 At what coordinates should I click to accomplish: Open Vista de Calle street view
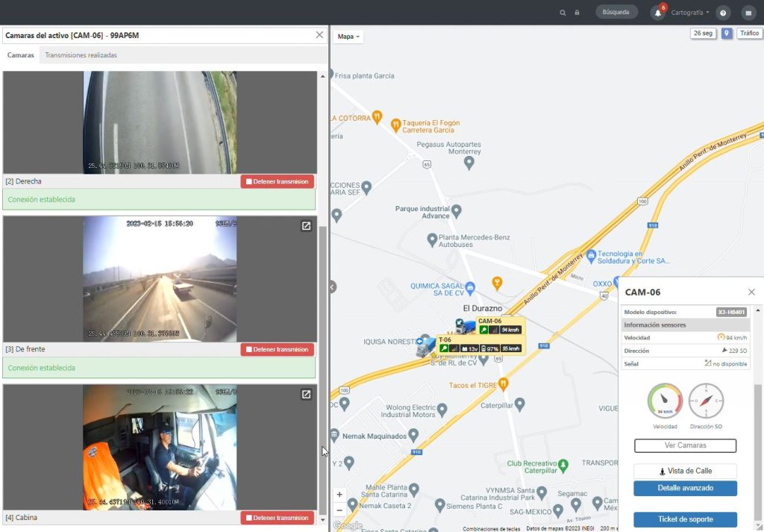coord(685,471)
